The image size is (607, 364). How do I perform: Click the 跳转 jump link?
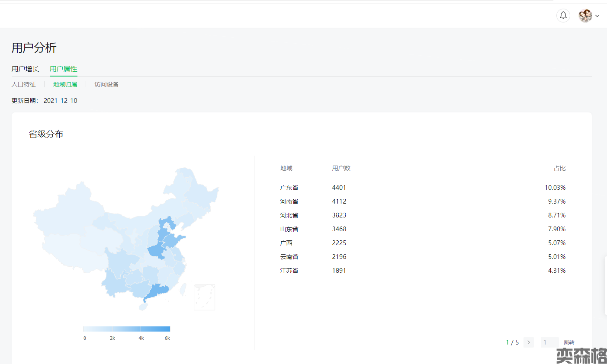click(569, 342)
